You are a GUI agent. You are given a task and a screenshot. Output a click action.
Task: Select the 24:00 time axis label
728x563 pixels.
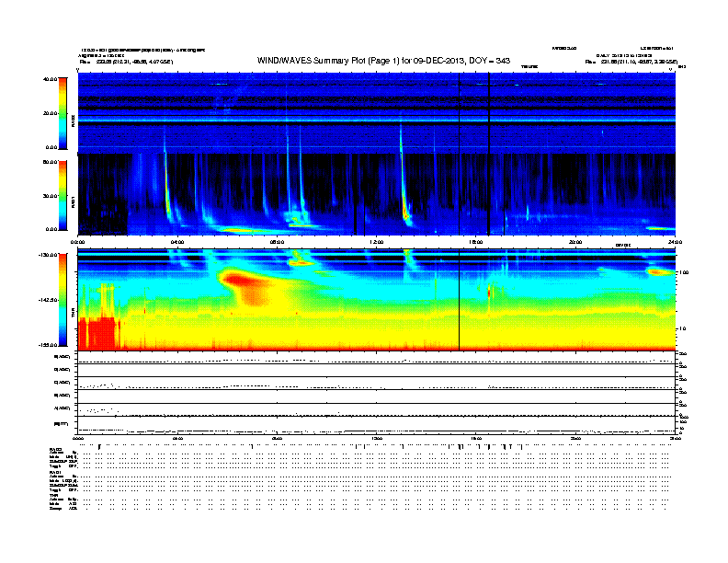click(x=673, y=242)
